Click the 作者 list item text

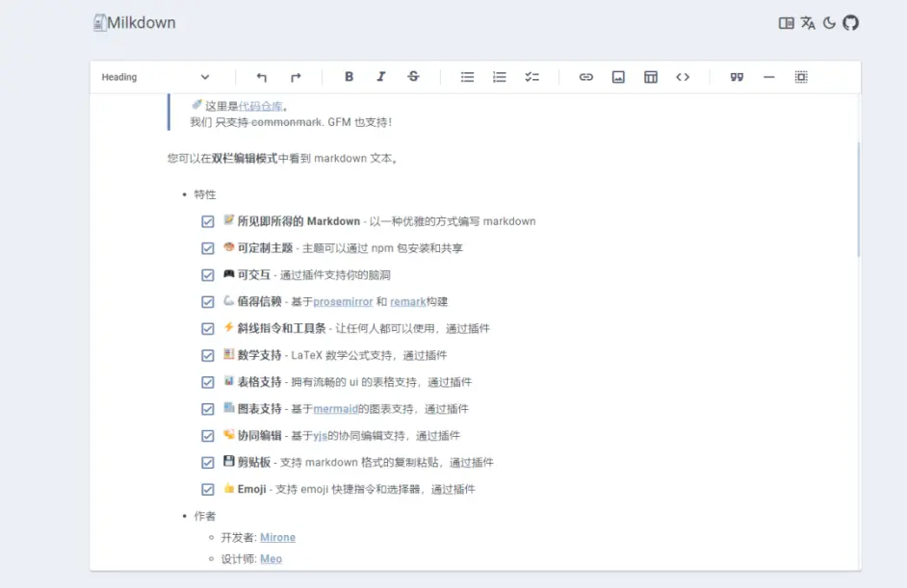[x=205, y=516]
